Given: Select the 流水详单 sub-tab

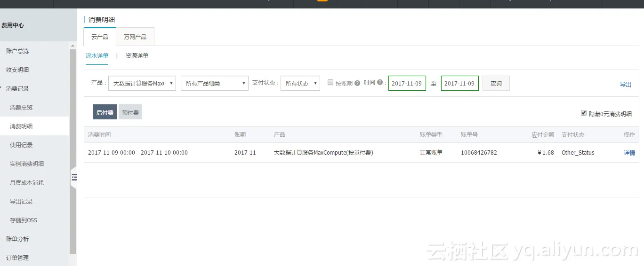Looking at the screenshot, I should pos(97,55).
